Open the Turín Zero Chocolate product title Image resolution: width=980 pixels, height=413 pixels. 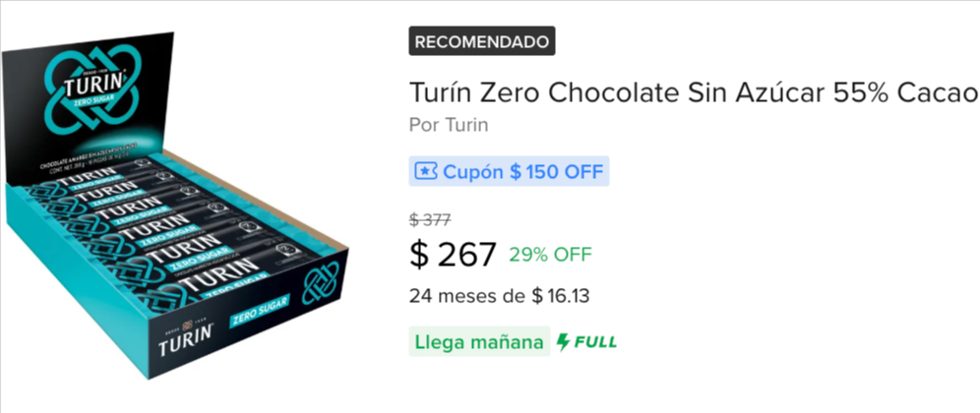pyautogui.click(x=693, y=93)
